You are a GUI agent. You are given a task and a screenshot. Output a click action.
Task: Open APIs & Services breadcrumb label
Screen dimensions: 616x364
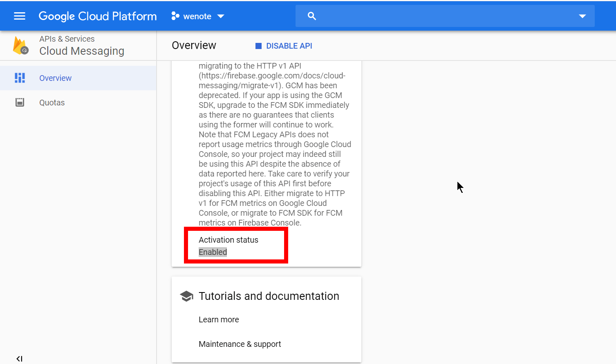pyautogui.click(x=67, y=39)
